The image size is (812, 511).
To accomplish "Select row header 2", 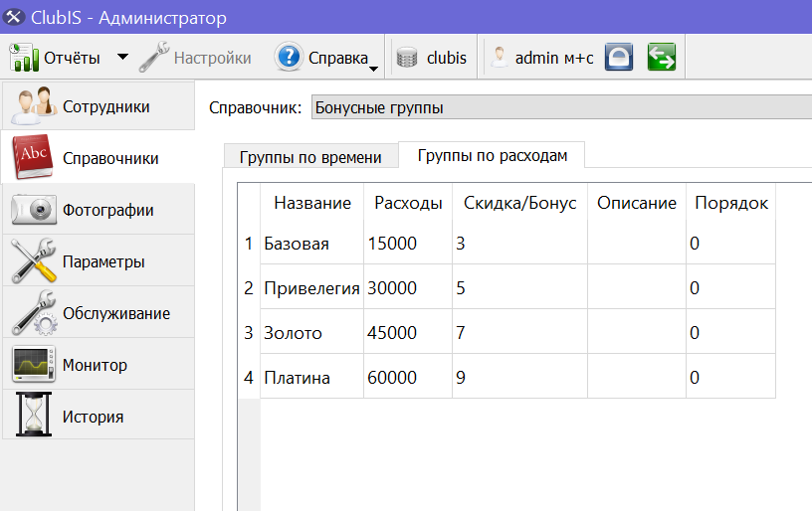I will tap(249, 287).
